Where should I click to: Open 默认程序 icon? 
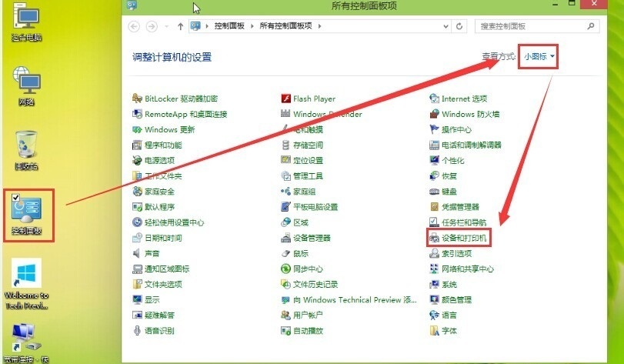(x=137, y=207)
